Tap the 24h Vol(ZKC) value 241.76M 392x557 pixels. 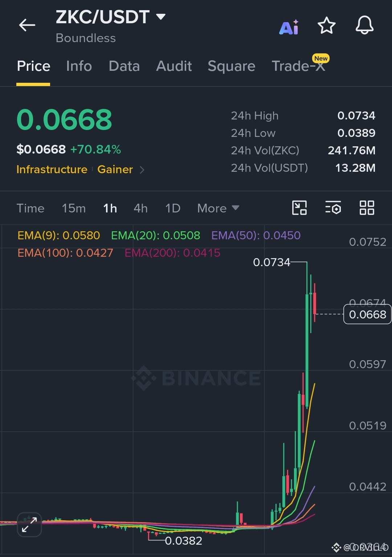click(x=351, y=150)
